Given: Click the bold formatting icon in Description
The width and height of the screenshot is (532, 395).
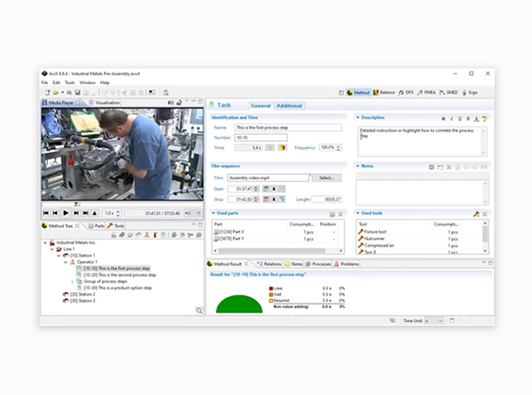Looking at the screenshot, I should tap(442, 117).
